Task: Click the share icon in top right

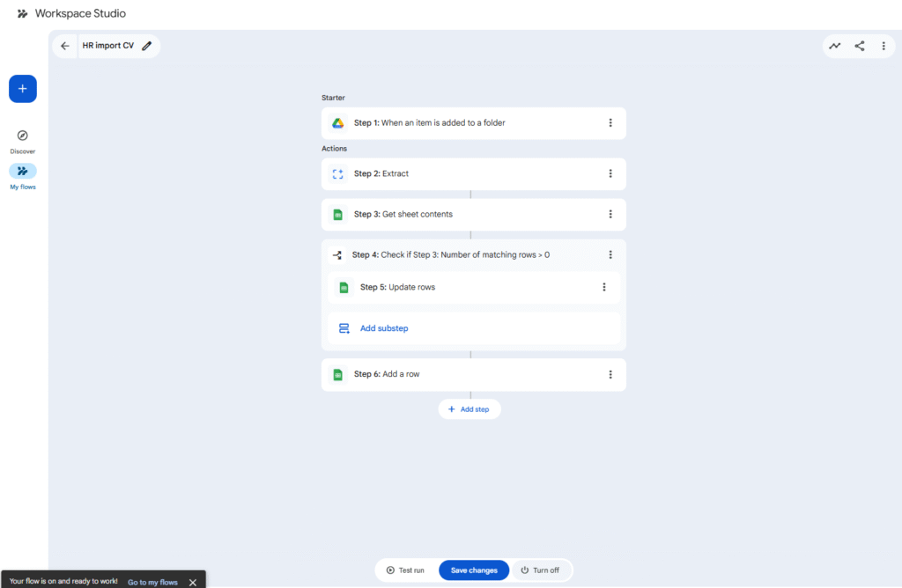Action: coord(859,46)
